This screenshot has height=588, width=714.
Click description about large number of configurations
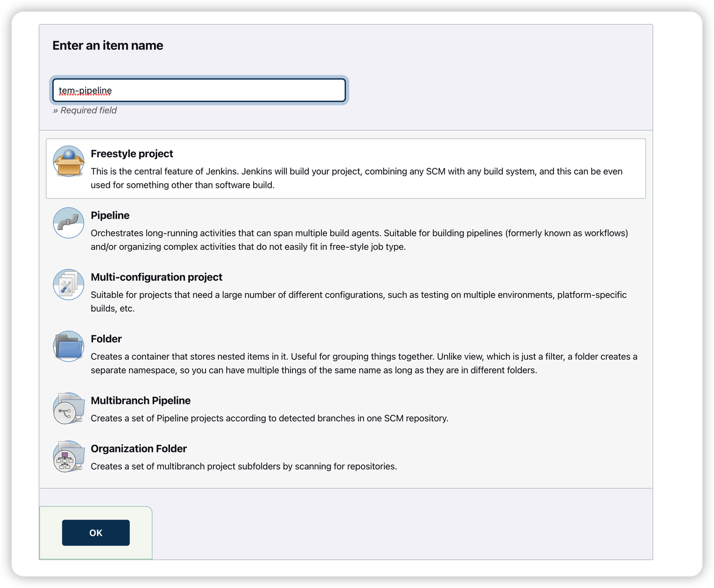pos(358,302)
